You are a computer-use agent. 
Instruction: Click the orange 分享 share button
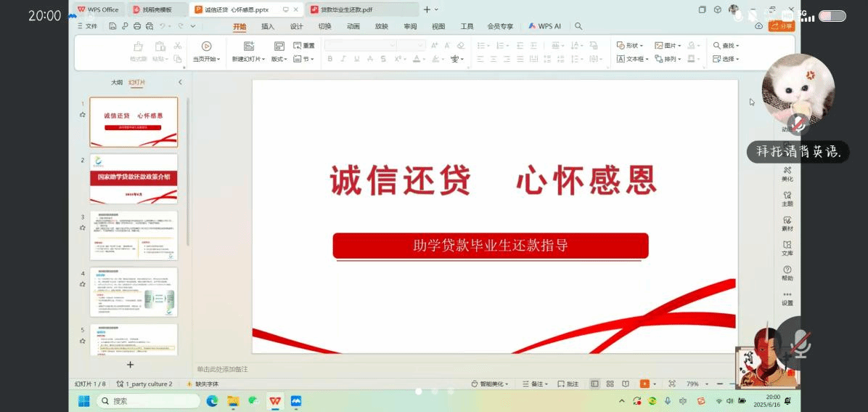click(782, 26)
